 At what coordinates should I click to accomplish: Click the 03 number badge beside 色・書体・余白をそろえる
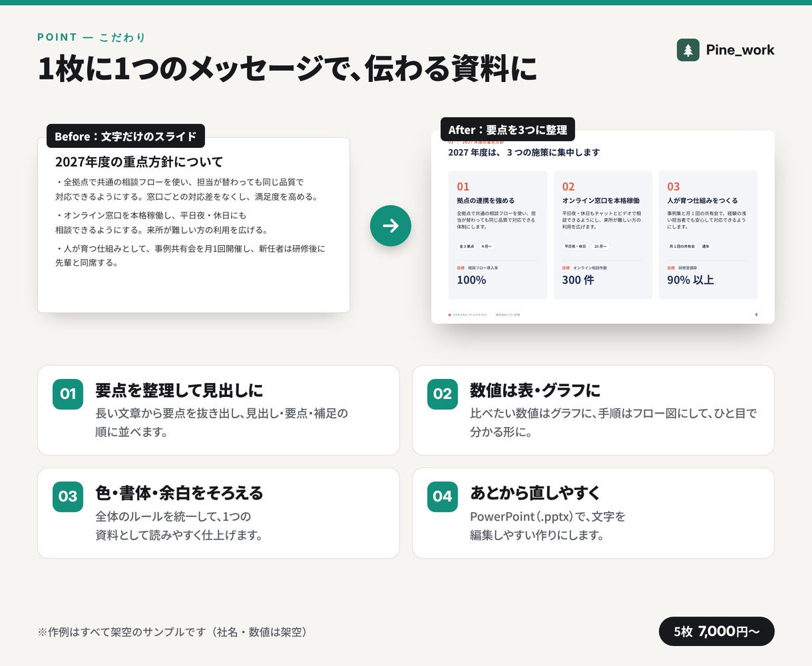point(68,496)
